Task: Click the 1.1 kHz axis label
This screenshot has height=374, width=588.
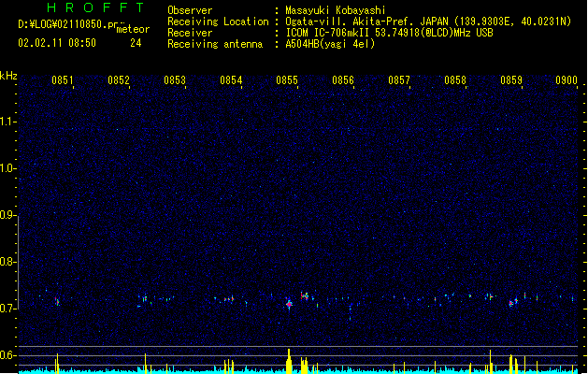Action: 7,122
